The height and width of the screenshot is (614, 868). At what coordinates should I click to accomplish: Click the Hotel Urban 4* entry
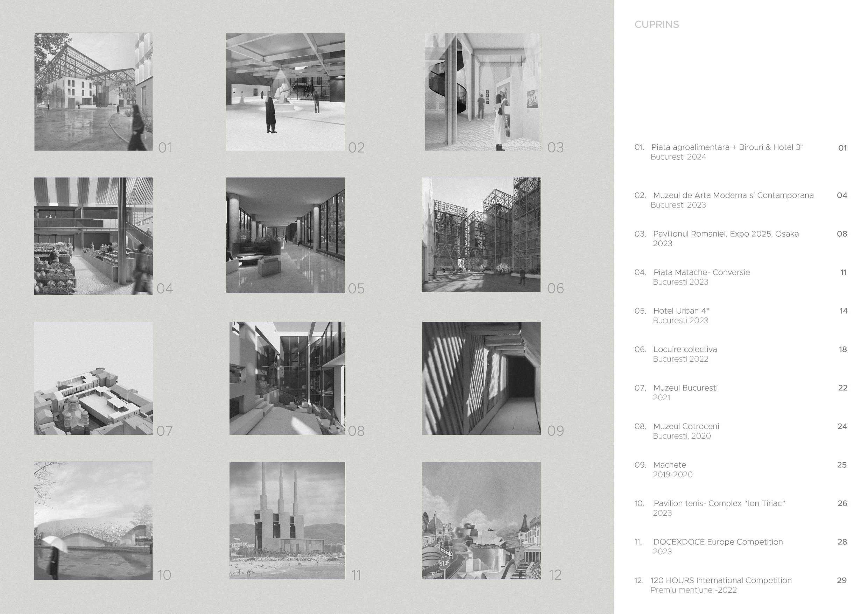click(x=681, y=311)
